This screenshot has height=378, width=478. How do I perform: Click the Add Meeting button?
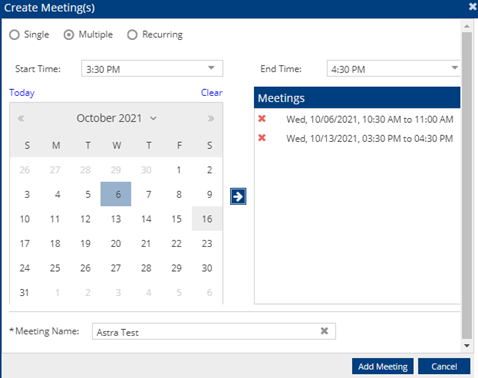pyautogui.click(x=383, y=366)
